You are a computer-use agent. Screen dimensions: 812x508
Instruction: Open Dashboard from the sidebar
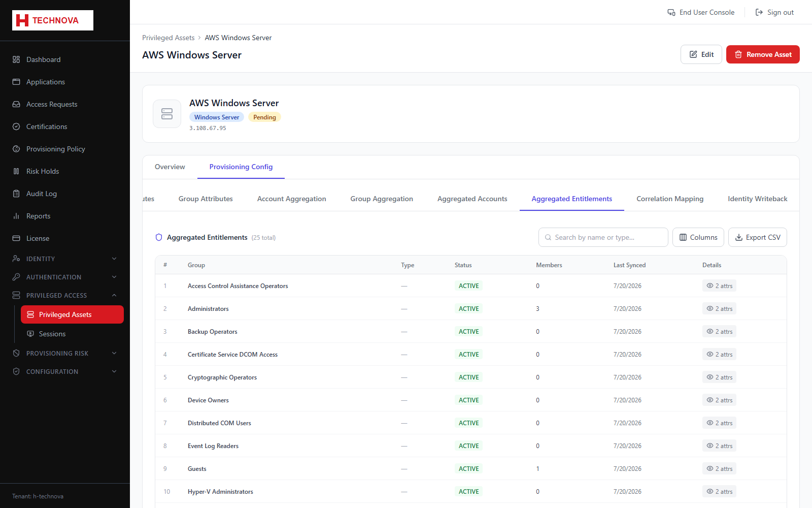[x=65, y=59]
